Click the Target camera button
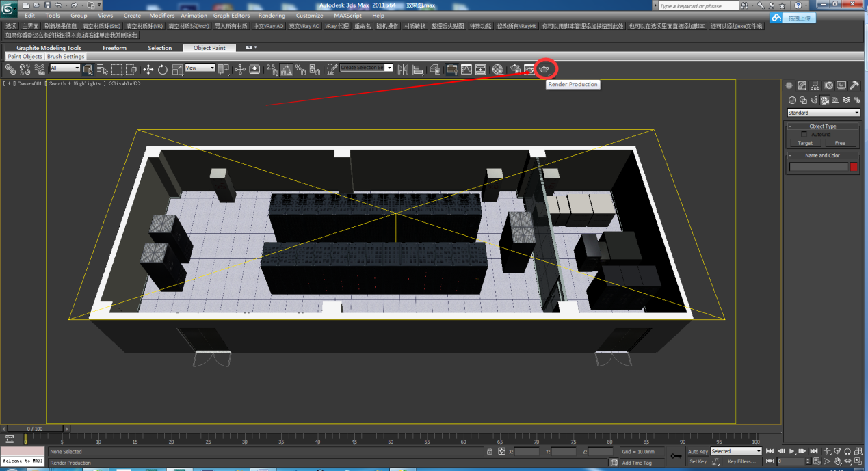 click(805, 143)
